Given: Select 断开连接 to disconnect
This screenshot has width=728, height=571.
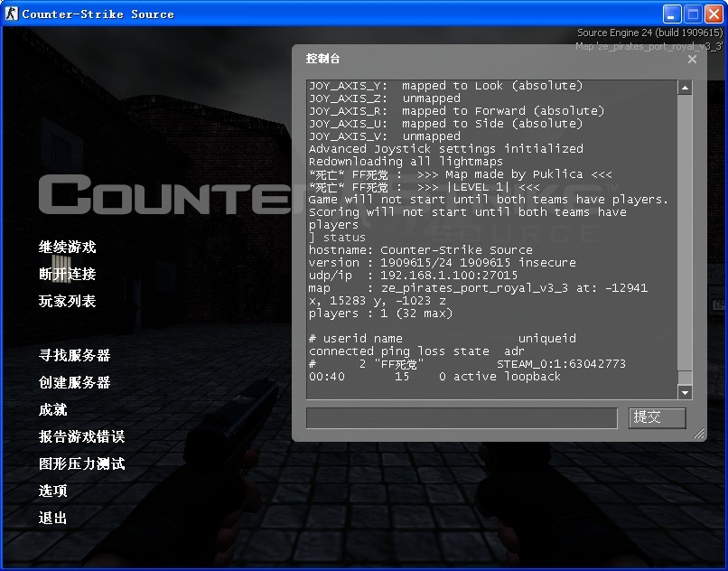Looking at the screenshot, I should coord(68,274).
